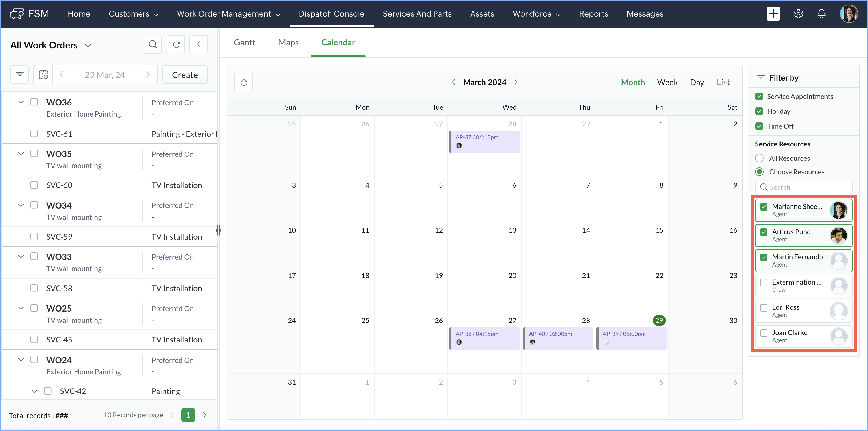Viewport: 868px width, 431px height.
Task: Click the calendar refresh icon
Action: (x=244, y=82)
